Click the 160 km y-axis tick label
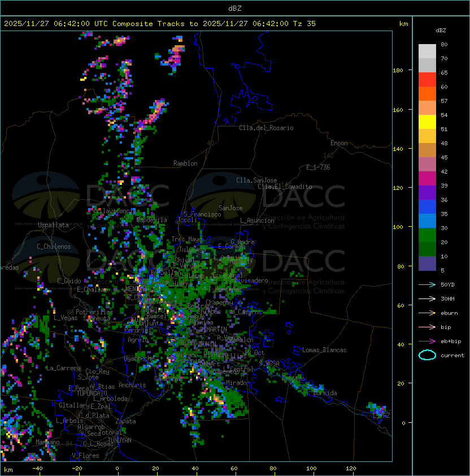Viewport: 470px width, 476px height. (398, 110)
